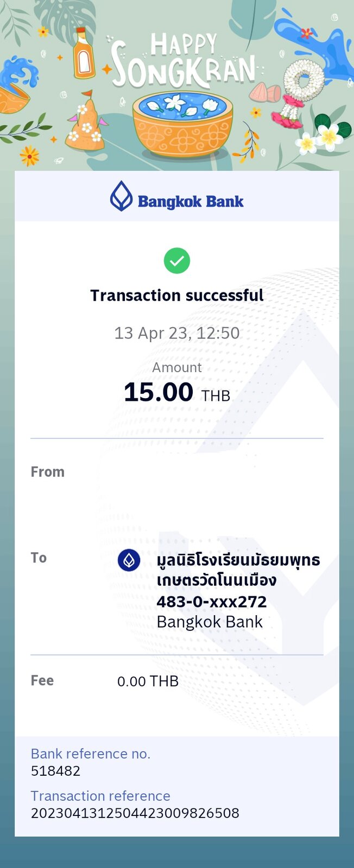Click the recipient name in Thai
This screenshot has height=868, width=354.
[238, 570]
